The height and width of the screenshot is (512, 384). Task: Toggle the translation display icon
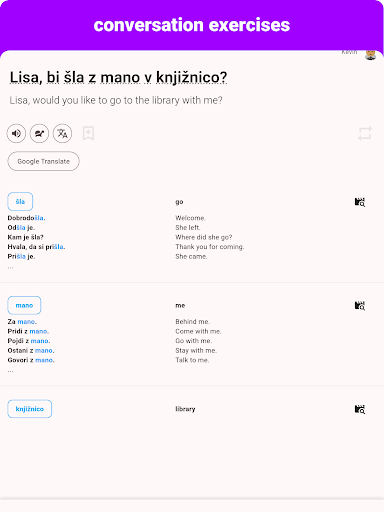click(62, 133)
